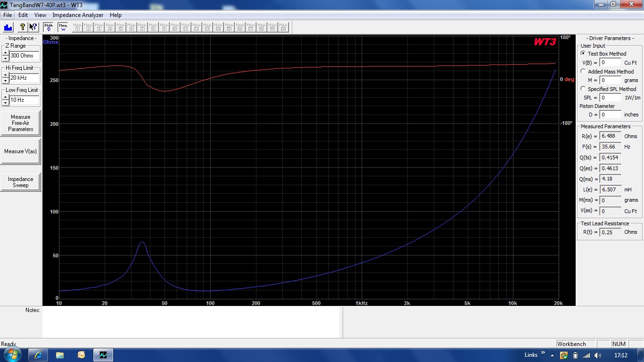Select the Mem 5 memory slot icon
644x362 pixels.
pyautogui.click(x=121, y=27)
